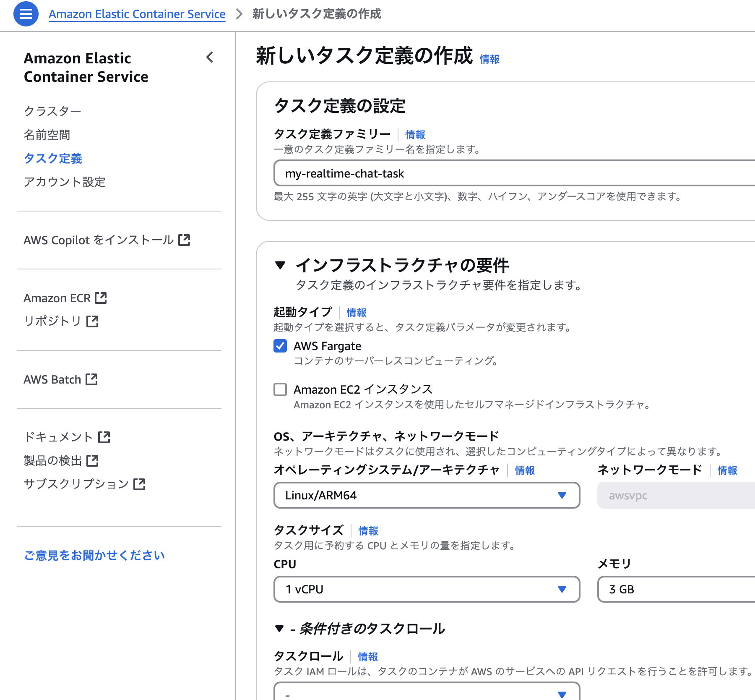Collapse the 条件付きのタスクロール section

[x=279, y=629]
